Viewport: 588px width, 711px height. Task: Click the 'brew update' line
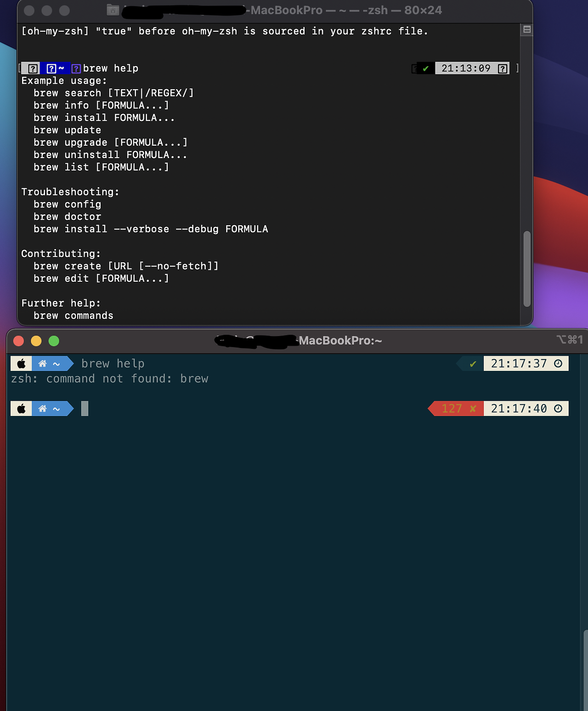pyautogui.click(x=67, y=130)
